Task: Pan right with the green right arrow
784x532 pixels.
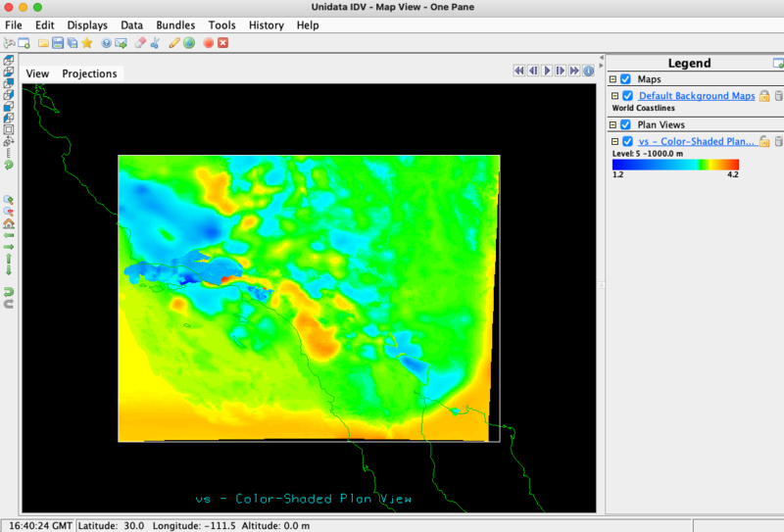Action: click(x=9, y=247)
